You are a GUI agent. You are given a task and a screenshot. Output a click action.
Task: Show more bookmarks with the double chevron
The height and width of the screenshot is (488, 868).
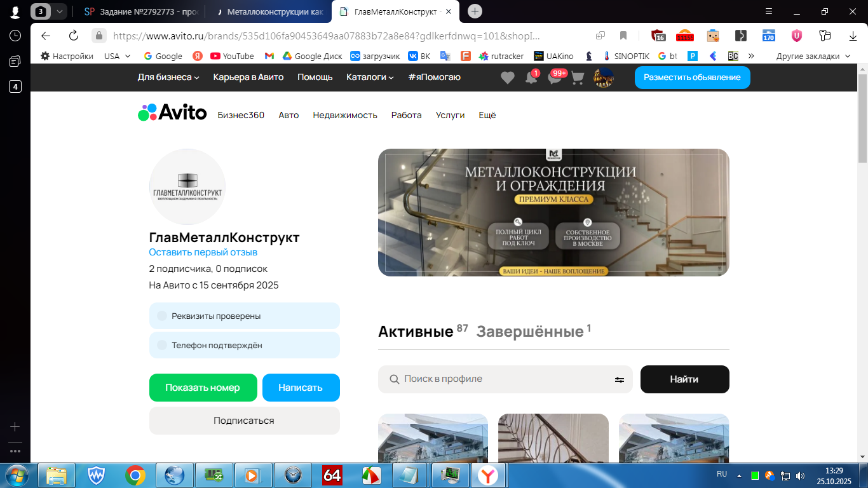tap(751, 56)
